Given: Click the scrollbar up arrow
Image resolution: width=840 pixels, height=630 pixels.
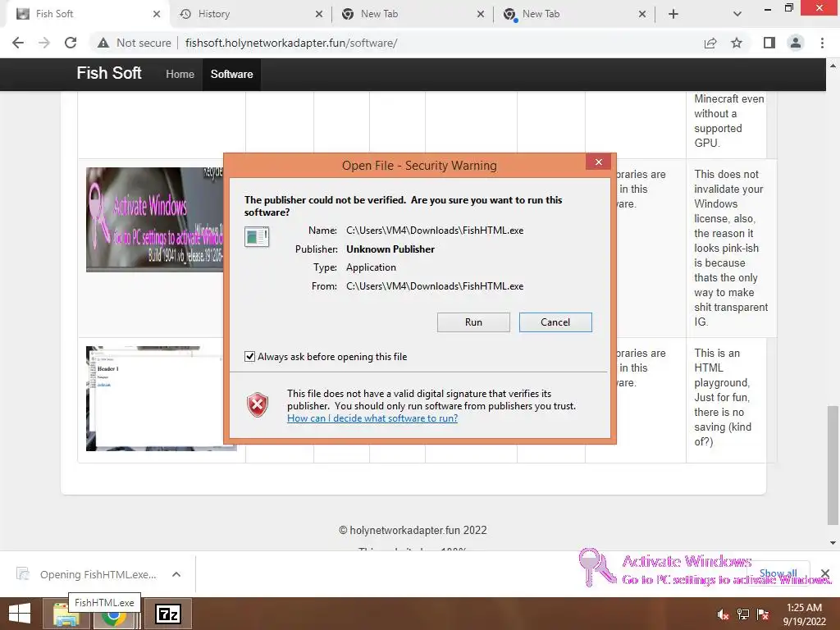Looking at the screenshot, I should (x=833, y=66).
